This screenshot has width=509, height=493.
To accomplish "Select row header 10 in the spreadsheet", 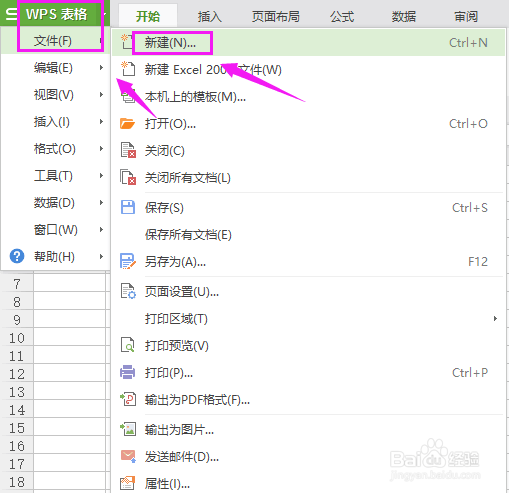I will (17, 338).
